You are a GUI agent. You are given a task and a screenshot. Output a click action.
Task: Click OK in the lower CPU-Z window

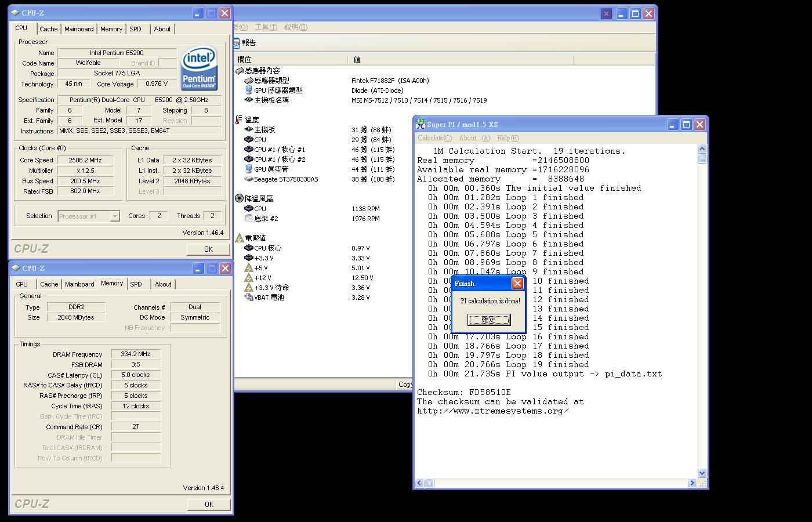pos(209,504)
